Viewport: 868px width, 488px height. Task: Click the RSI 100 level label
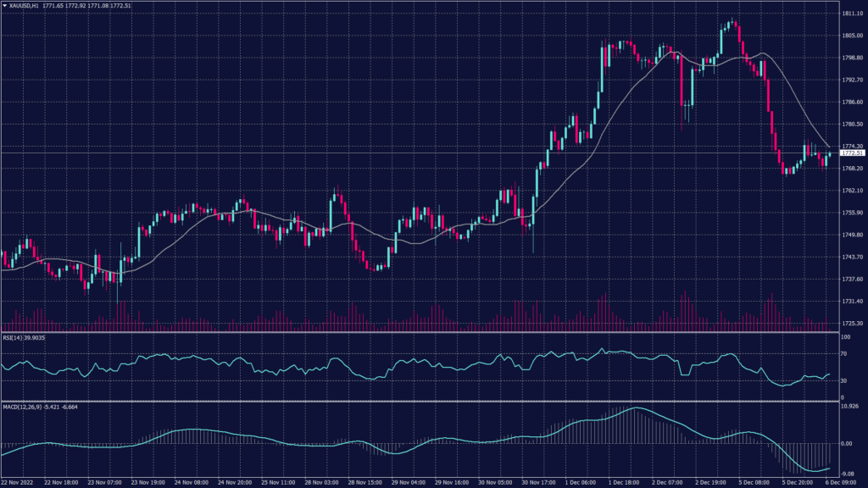click(x=844, y=337)
